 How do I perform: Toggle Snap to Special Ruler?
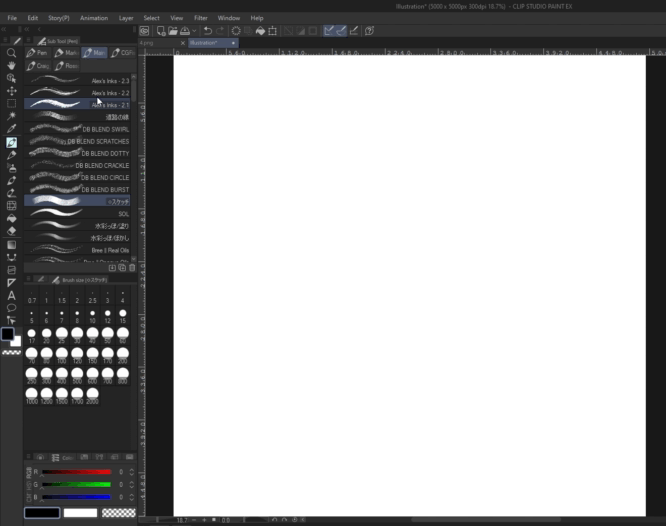pos(341,31)
